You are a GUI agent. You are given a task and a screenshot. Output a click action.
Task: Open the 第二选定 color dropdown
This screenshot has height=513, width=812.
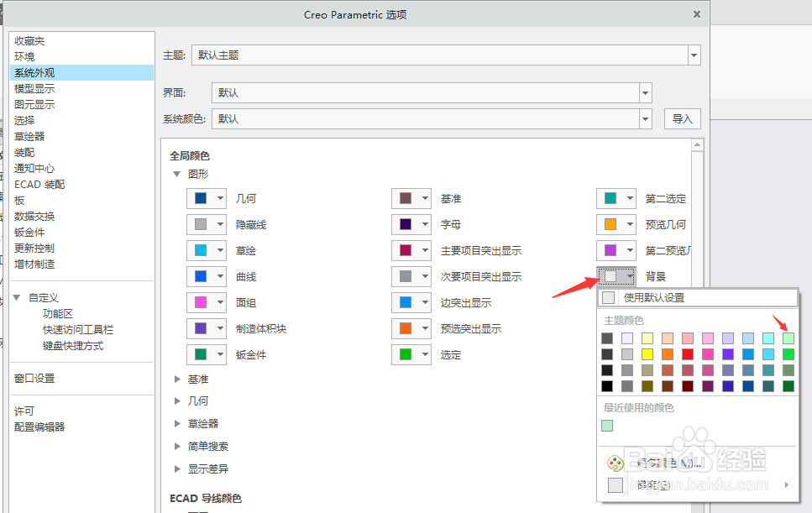click(x=616, y=198)
